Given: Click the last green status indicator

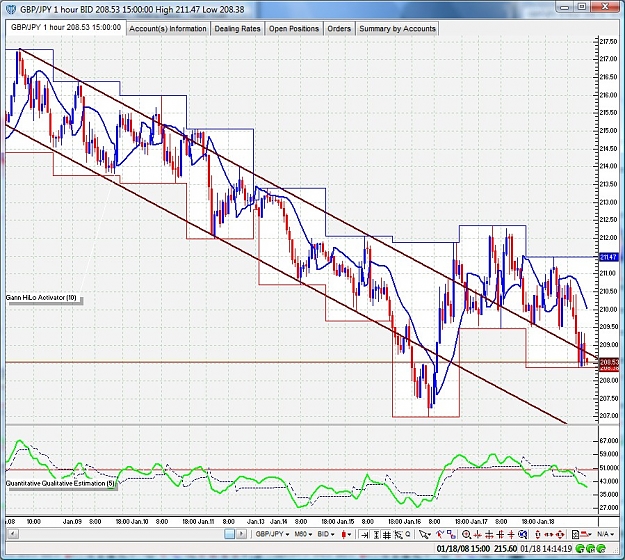Looking at the screenshot, I should 601,548.
